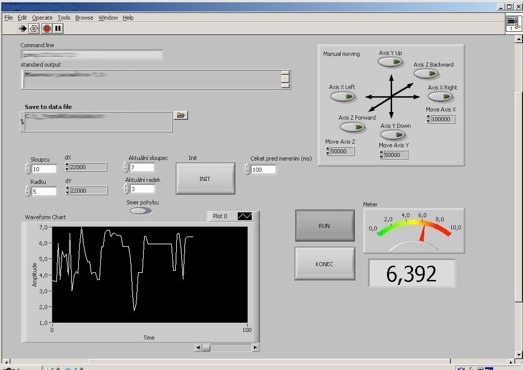The image size is (523, 370).
Task: Open the Tools menu
Action: pyautogui.click(x=64, y=18)
